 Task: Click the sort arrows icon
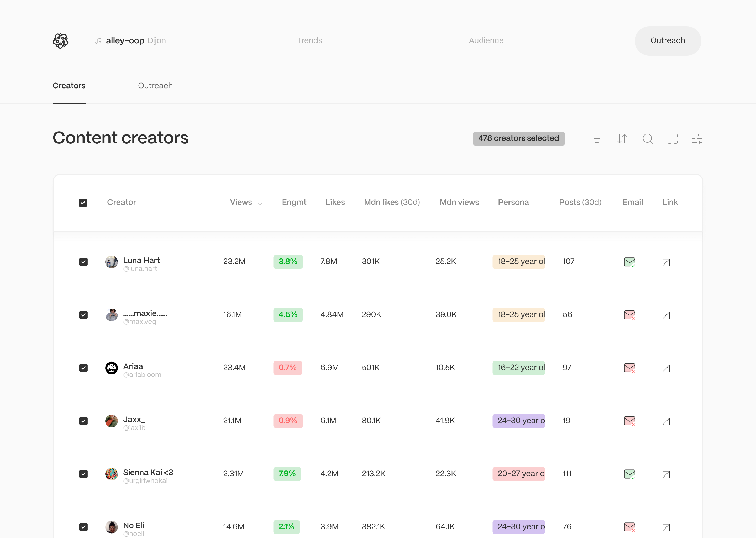point(622,138)
